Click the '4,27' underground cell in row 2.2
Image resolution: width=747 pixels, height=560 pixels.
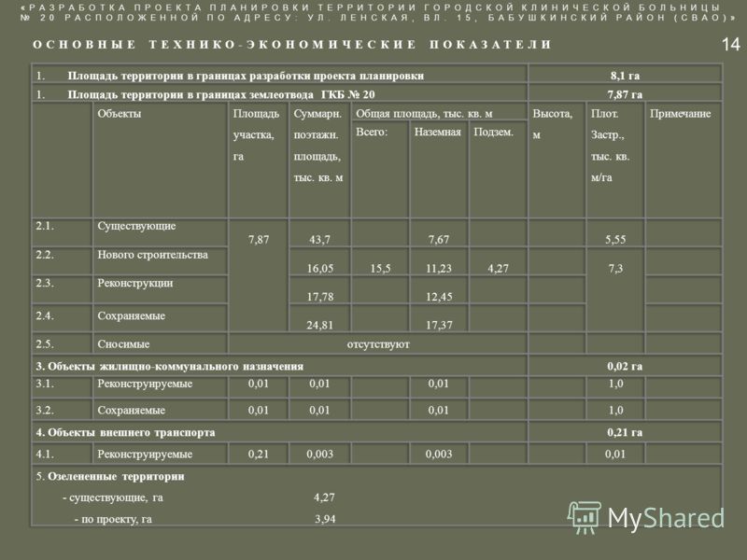(x=498, y=269)
